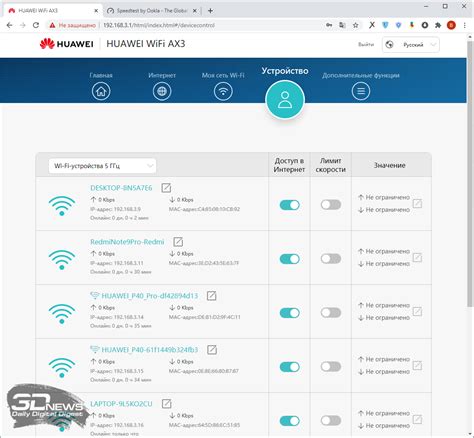
Task: Enable speed limit for HUAWEI_P40-61f1449b324fb3
Action: click(x=331, y=367)
